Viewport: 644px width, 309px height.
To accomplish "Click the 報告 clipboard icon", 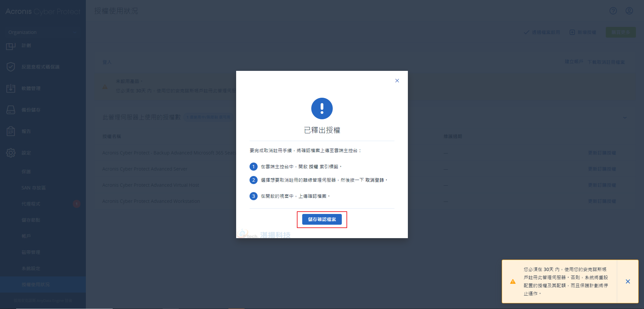I will point(11,131).
